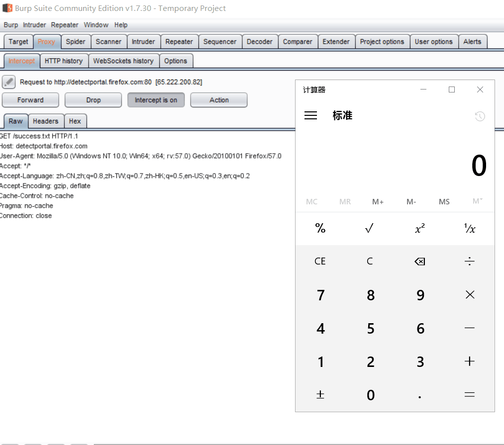Image resolution: width=504 pixels, height=445 pixels.
Task: Click the calculator 0 digit key
Action: 370,395
